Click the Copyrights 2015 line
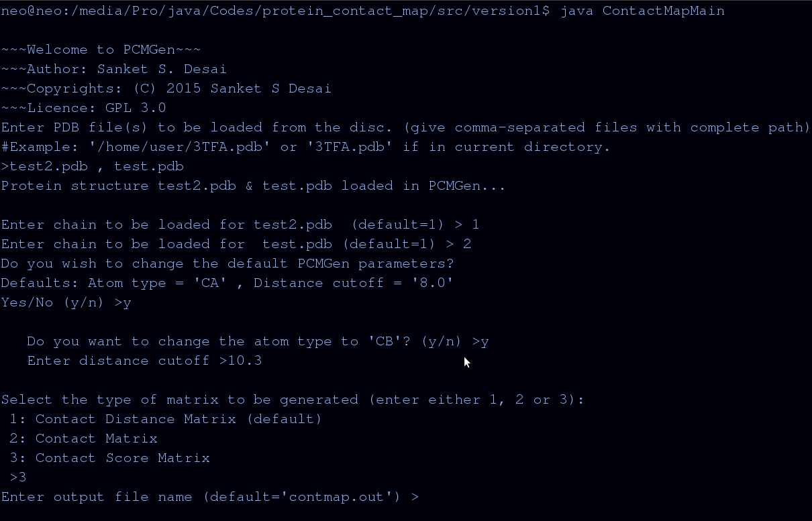Viewport: 812px width, 521px height. click(x=166, y=89)
